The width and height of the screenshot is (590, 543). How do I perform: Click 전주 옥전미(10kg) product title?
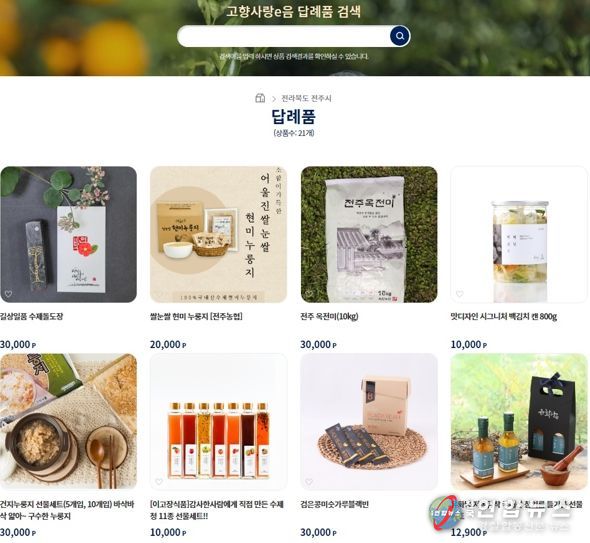pos(329,316)
